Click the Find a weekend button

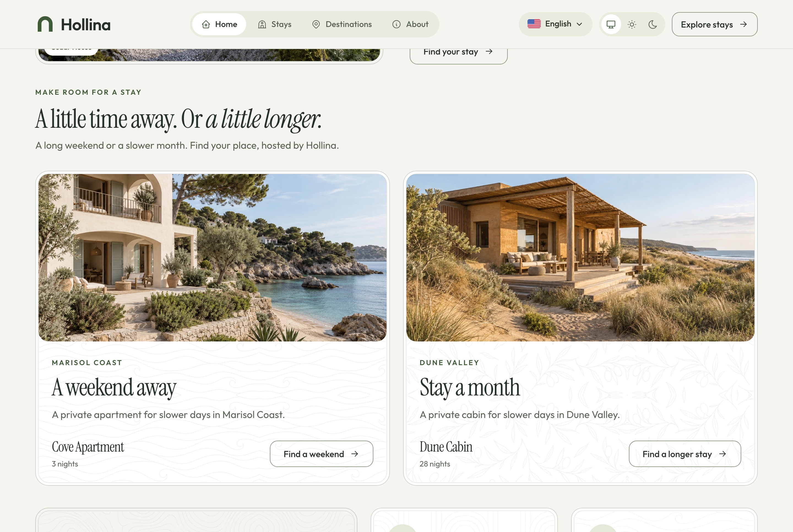(321, 454)
